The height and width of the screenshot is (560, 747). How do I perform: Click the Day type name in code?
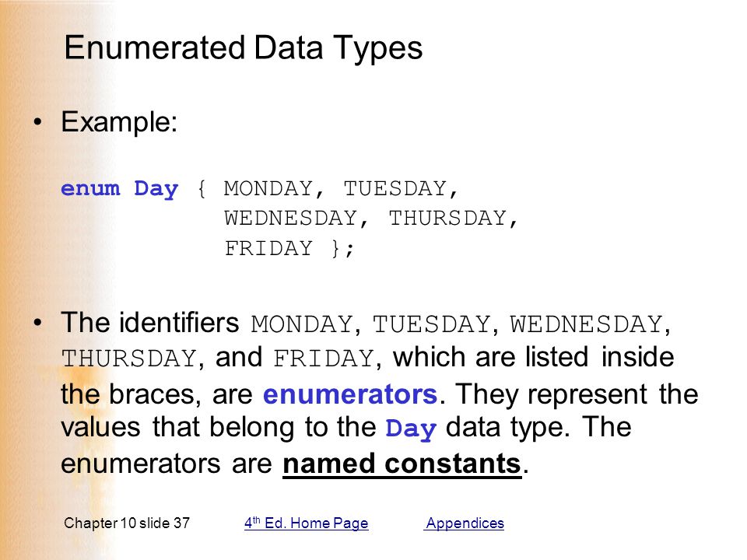click(156, 189)
